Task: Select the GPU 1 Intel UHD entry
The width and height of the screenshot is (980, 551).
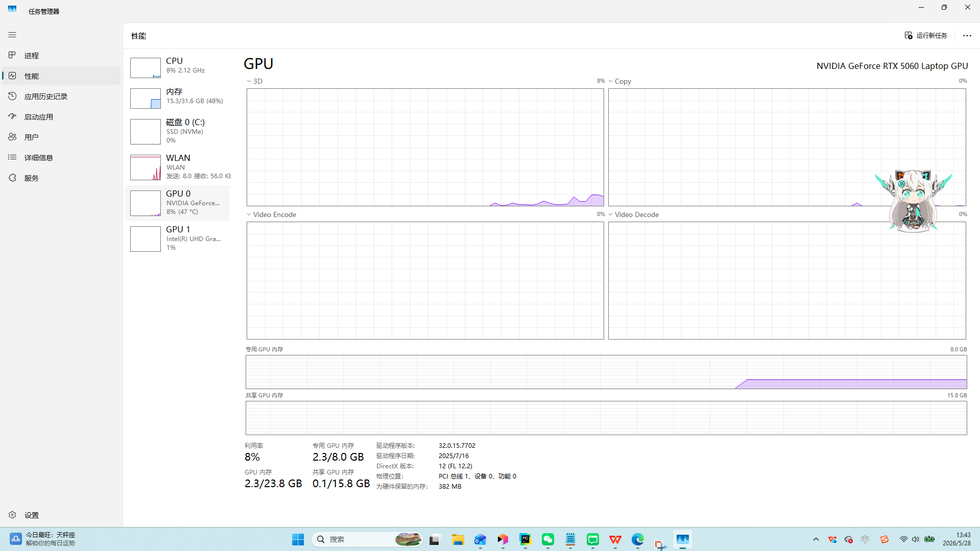Action: [177, 238]
